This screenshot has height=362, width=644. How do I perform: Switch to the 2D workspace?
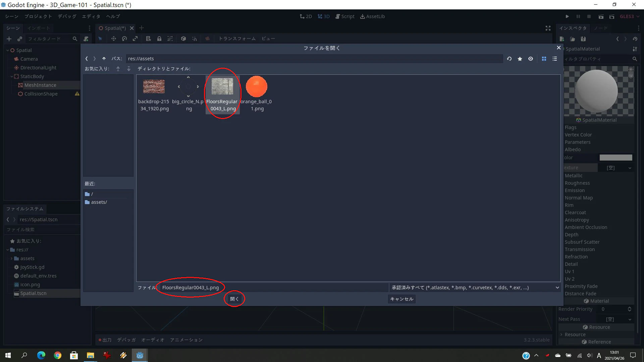(306, 16)
